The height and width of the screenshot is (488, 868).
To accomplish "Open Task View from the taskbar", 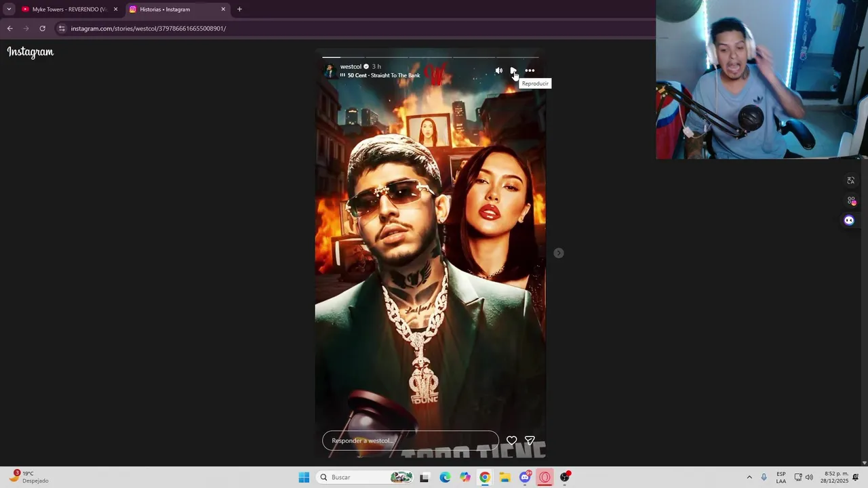I will point(425,477).
